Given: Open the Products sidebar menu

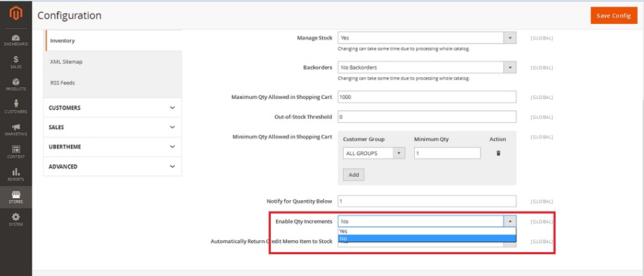Looking at the screenshot, I should coord(15,85).
